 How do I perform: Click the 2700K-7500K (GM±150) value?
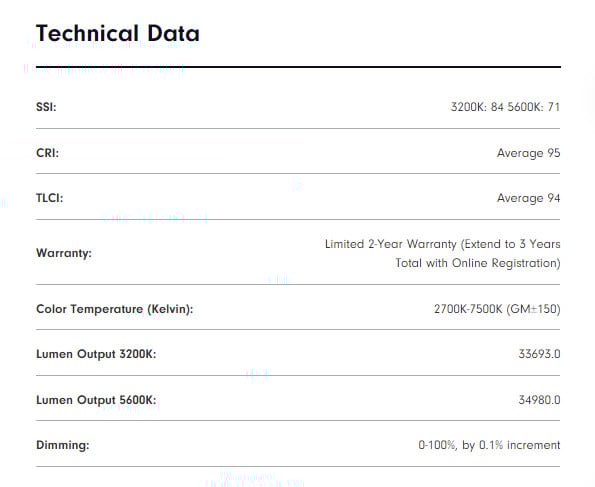[x=497, y=309]
